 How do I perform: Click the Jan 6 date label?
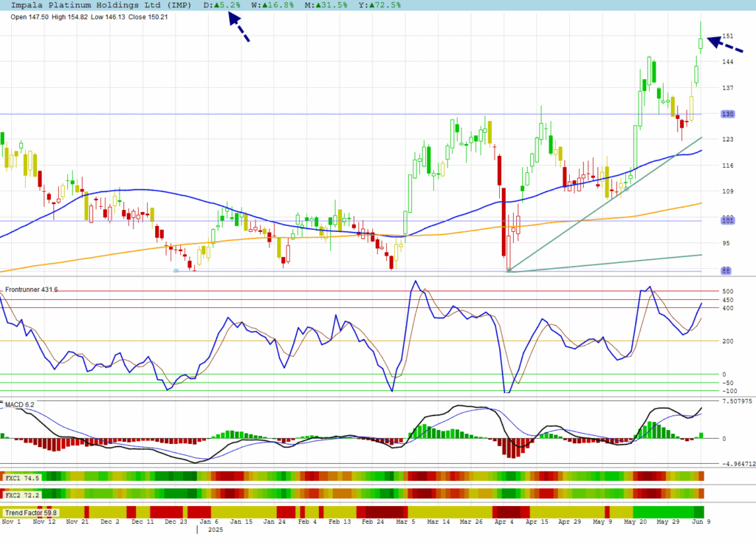[x=209, y=522]
